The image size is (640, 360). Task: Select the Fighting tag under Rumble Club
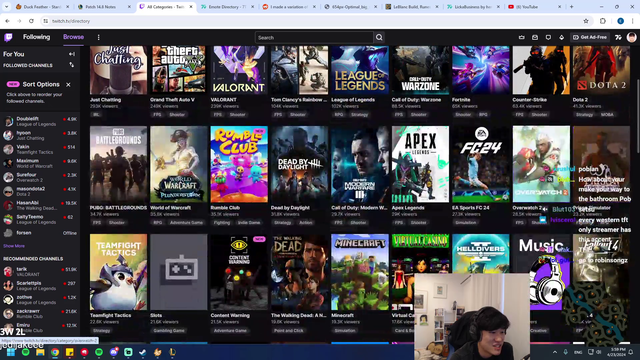point(222,223)
